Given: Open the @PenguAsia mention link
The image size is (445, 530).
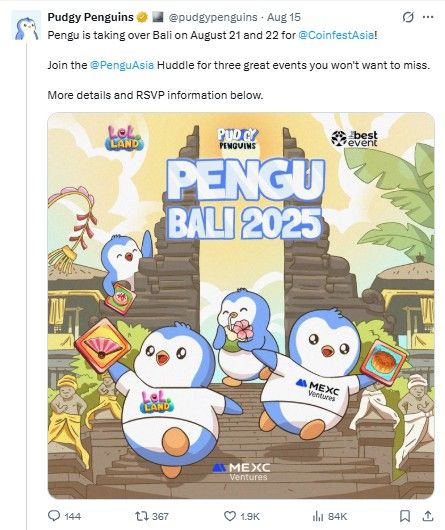Looking at the screenshot, I should coord(122,65).
